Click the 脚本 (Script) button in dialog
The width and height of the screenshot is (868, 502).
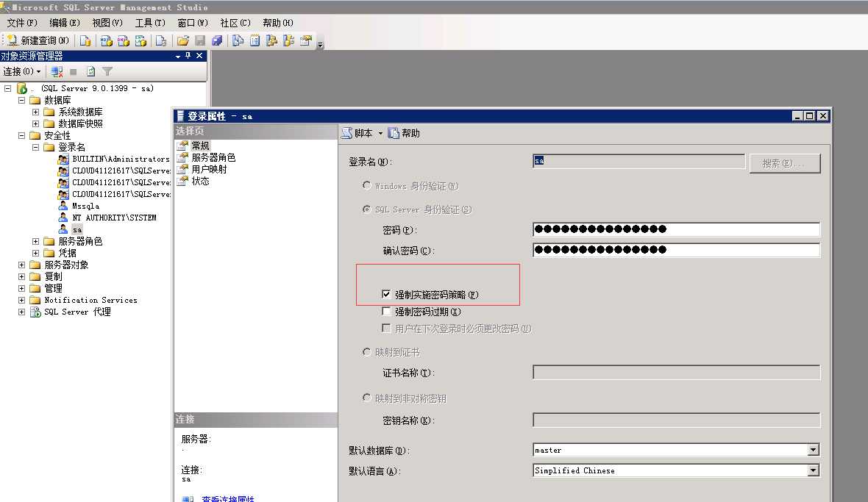(357, 133)
